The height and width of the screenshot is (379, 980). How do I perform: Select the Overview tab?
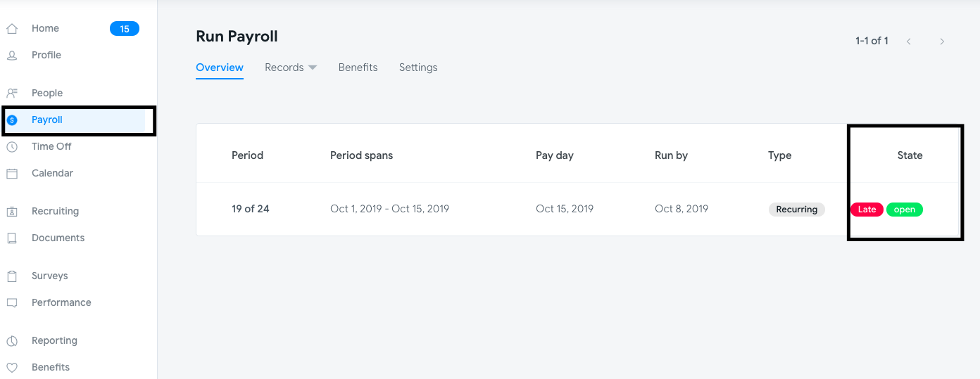click(220, 68)
